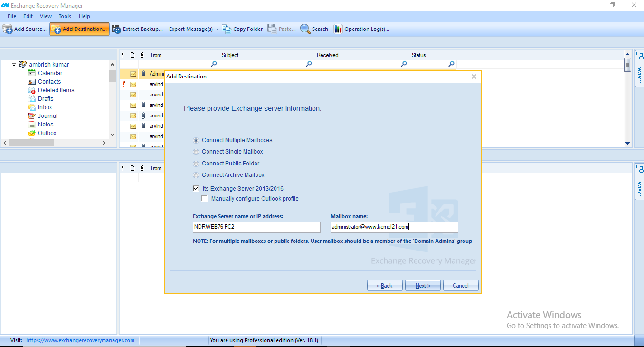This screenshot has width=644, height=347.
Task: Select the Drafts folder icon
Action: click(32, 99)
